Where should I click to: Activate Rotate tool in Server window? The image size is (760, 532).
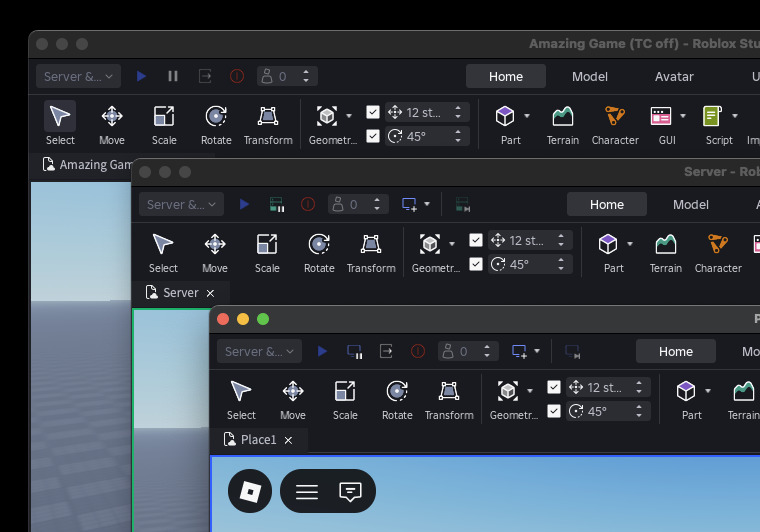click(319, 251)
